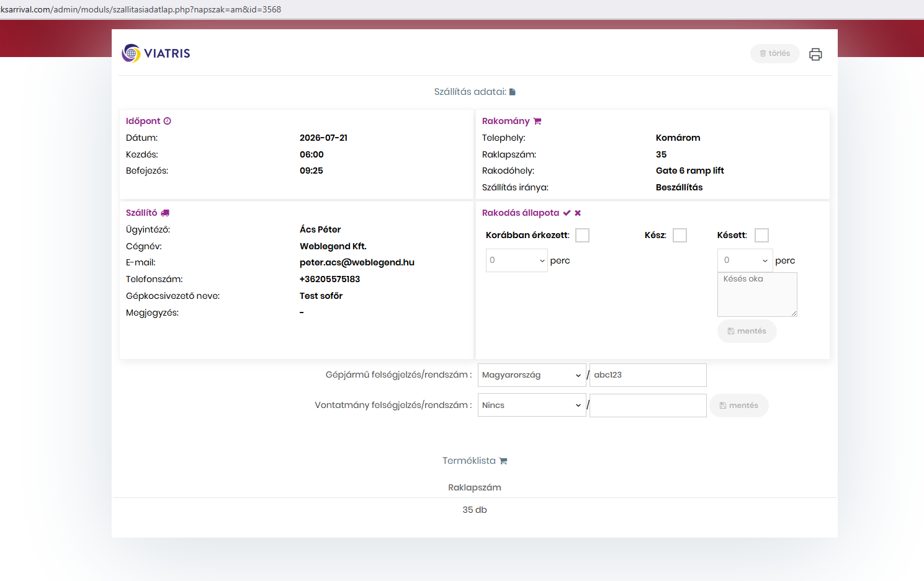
Task: Save the loading status with mentés
Action: pyautogui.click(x=747, y=331)
